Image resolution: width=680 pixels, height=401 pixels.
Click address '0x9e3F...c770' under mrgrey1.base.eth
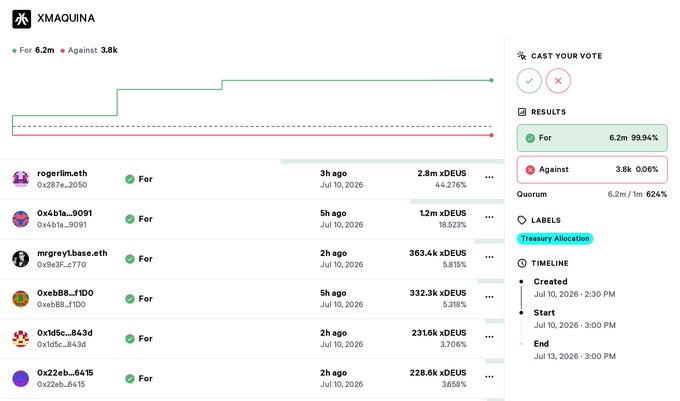point(62,265)
